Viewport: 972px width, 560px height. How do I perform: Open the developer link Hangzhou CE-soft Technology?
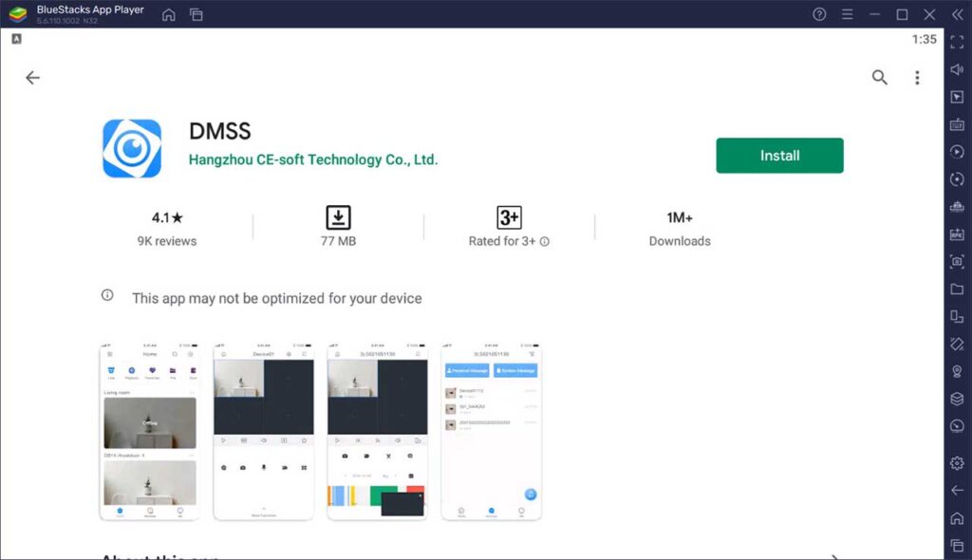[x=313, y=159]
